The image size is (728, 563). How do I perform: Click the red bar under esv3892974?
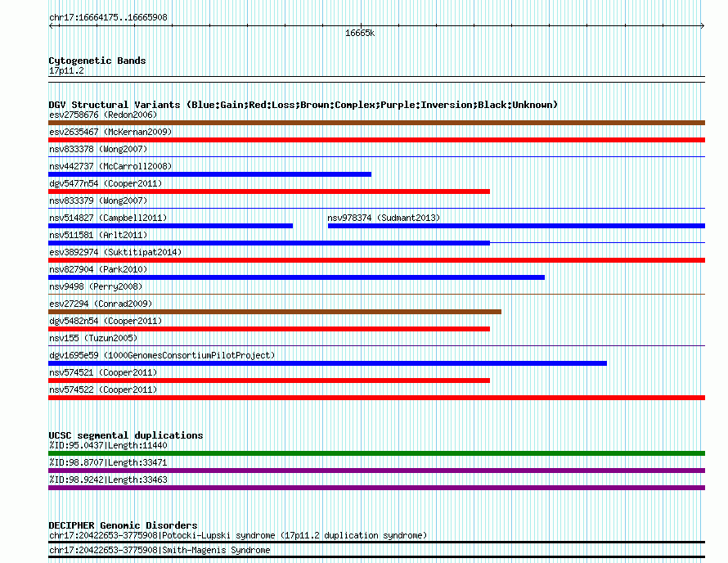pos(376,260)
